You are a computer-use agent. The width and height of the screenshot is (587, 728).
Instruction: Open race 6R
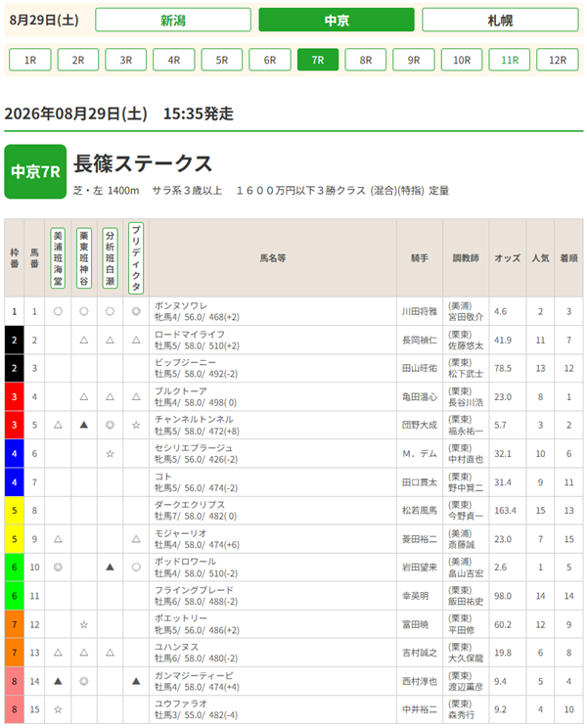(270, 60)
